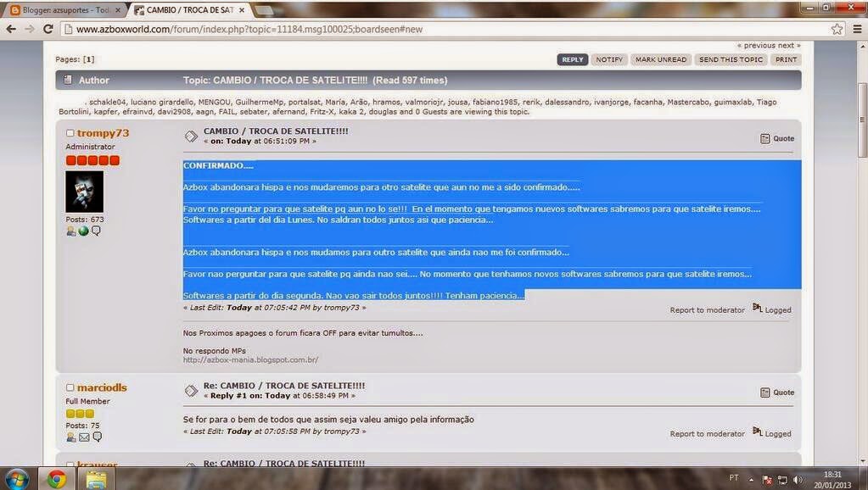Click viewer name GuilhermeMp
This screenshot has width=868, height=490.
coord(259,102)
